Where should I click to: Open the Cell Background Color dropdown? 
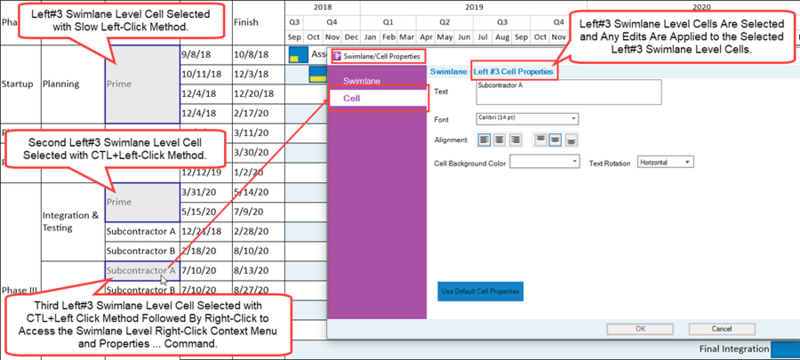(x=545, y=162)
